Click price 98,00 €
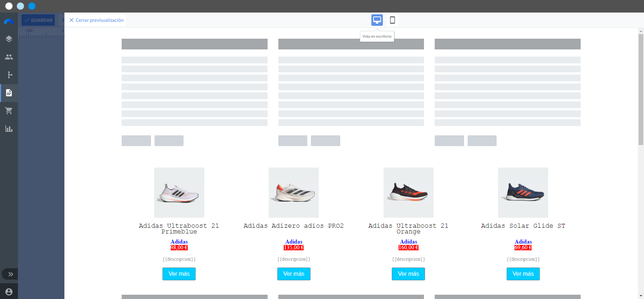This screenshot has width=644, height=299. pyautogui.click(x=179, y=247)
